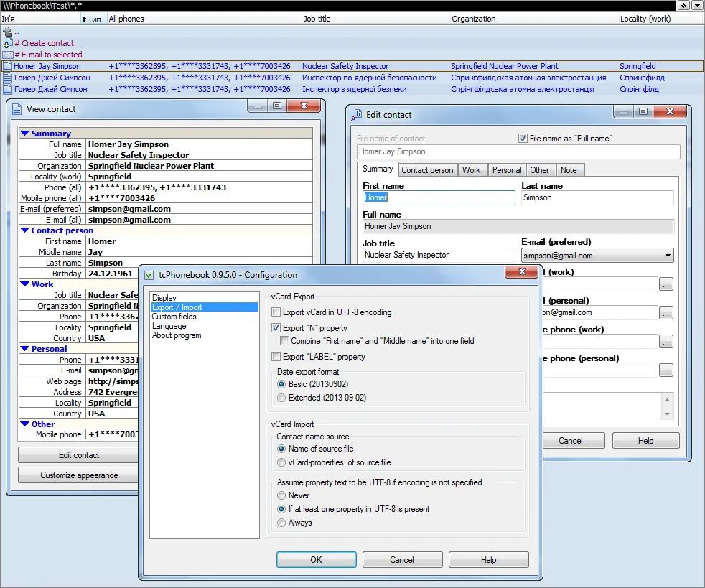Click OK in the Configuration dialog
This screenshot has height=588, width=705.
[316, 560]
